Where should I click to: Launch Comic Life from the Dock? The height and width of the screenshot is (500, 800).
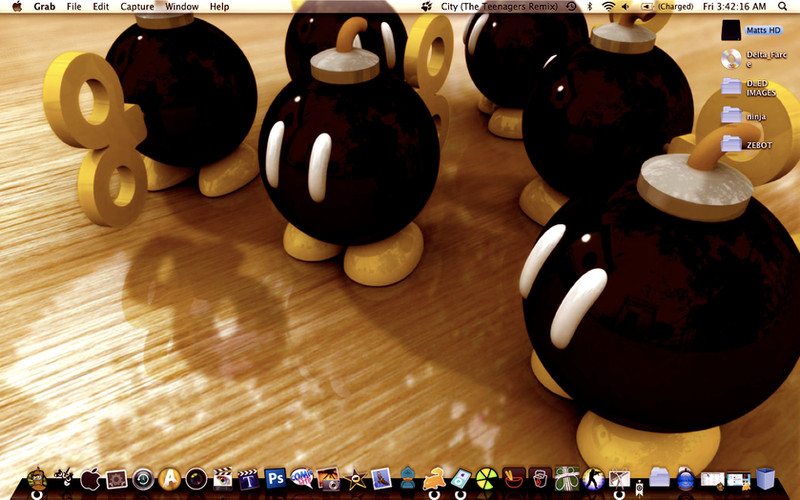click(x=302, y=478)
